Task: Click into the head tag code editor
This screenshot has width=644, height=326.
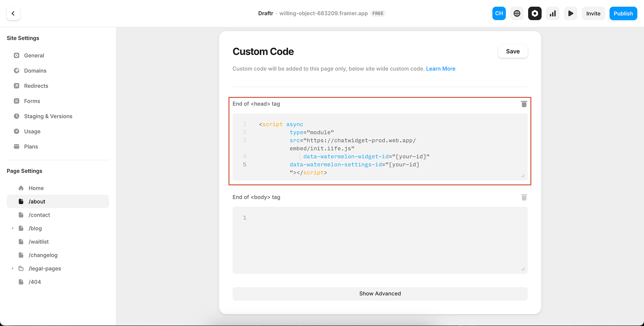Action: tap(380, 147)
